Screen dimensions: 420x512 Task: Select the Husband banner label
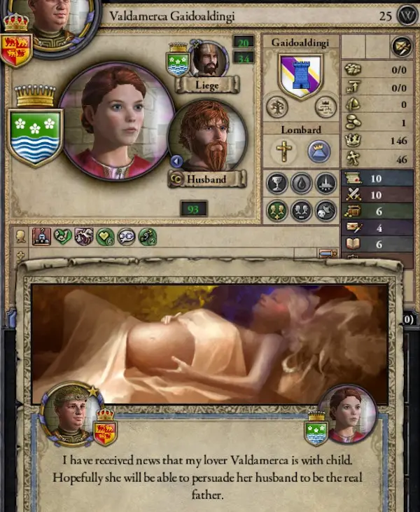coord(206,179)
